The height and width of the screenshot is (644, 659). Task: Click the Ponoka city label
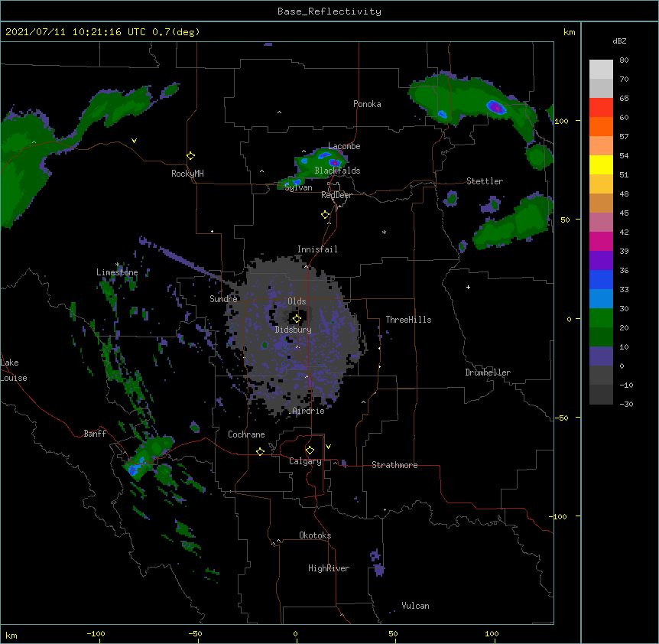(x=367, y=104)
